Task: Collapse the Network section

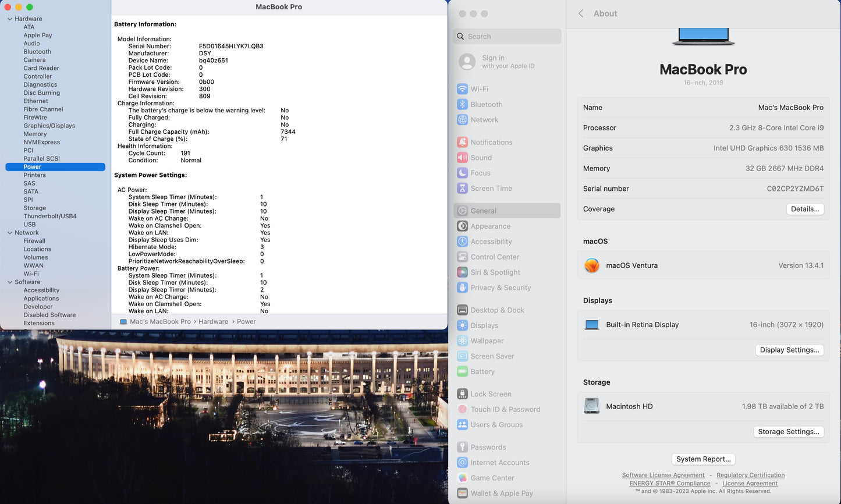Action: (x=10, y=232)
